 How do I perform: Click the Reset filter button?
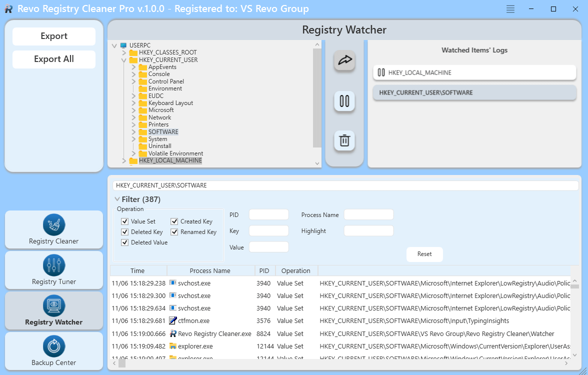(x=424, y=254)
